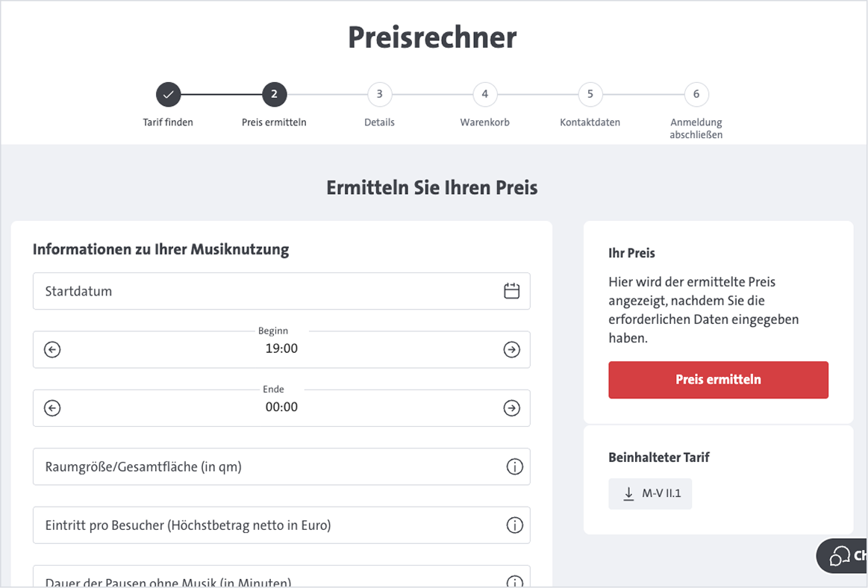
Task: Step the Ende time forward
Action: (511, 408)
